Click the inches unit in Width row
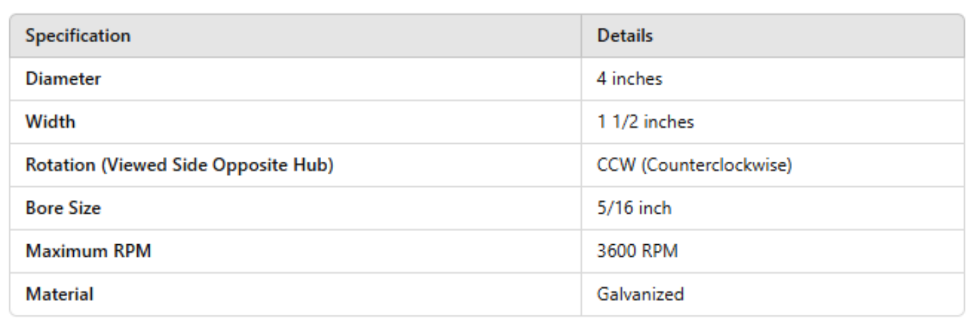980x330 pixels. coord(668,122)
